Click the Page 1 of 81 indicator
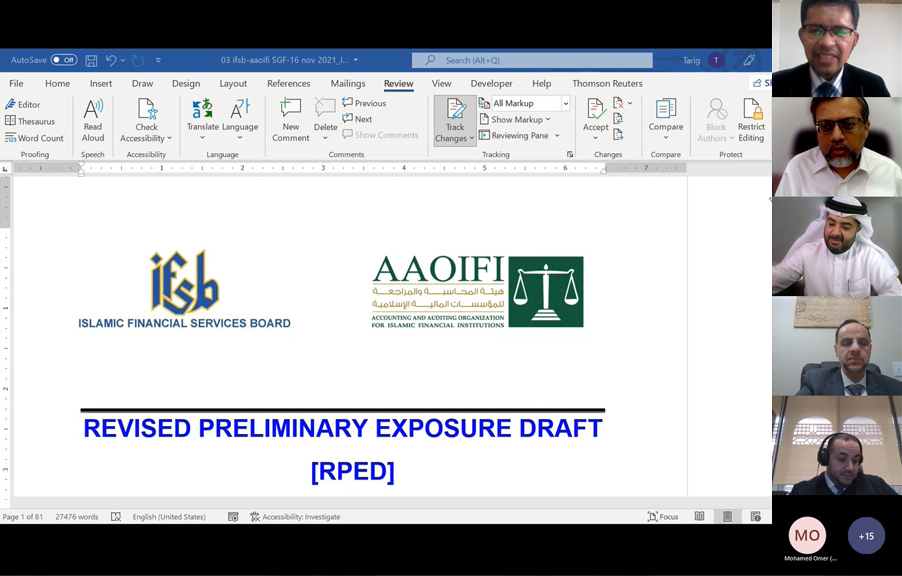 click(x=23, y=517)
